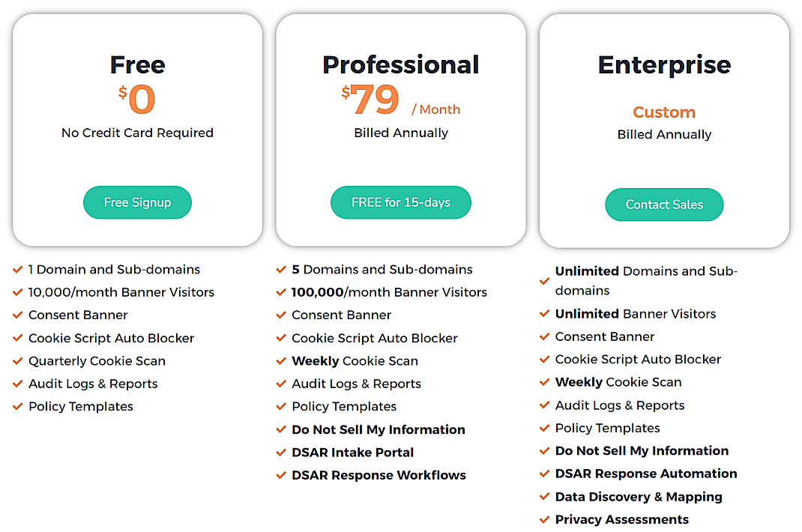Start the FREE for 15-days trial
Screen dimensions: 802x532
point(400,202)
